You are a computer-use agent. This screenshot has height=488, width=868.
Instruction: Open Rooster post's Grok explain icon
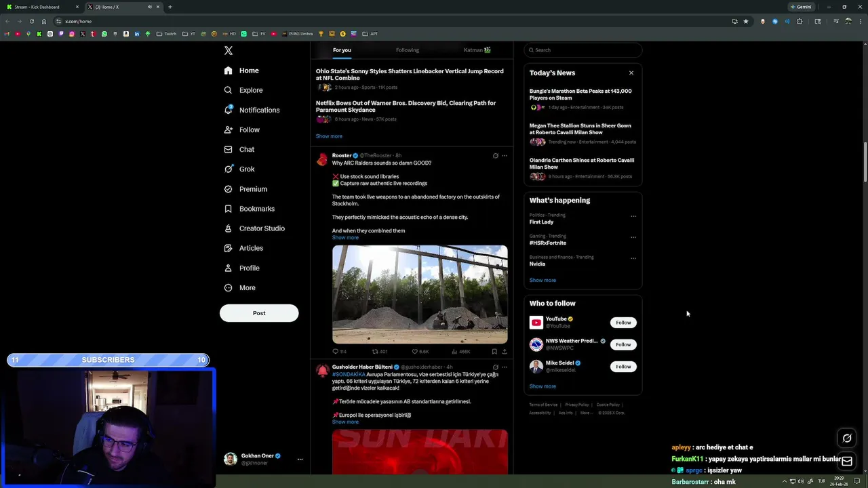click(x=496, y=156)
